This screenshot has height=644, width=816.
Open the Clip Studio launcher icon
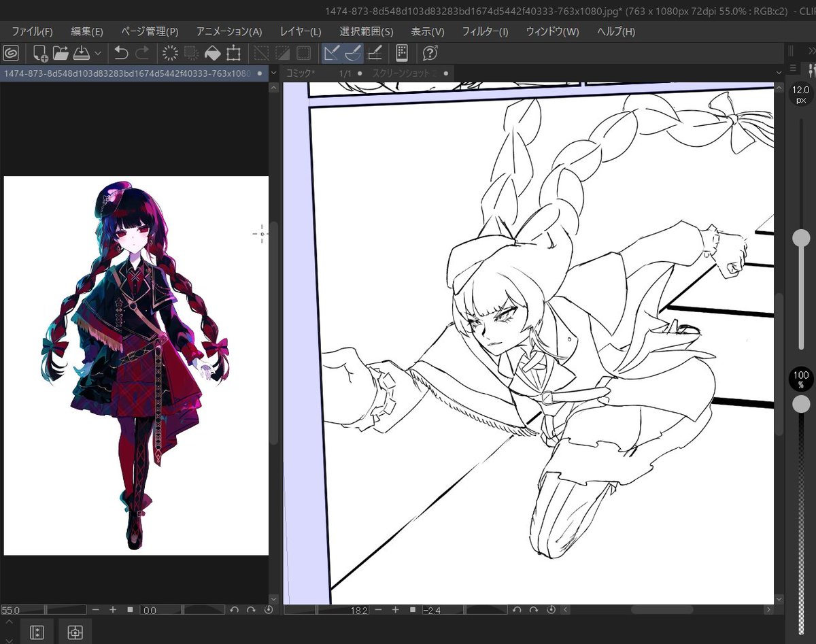11,52
